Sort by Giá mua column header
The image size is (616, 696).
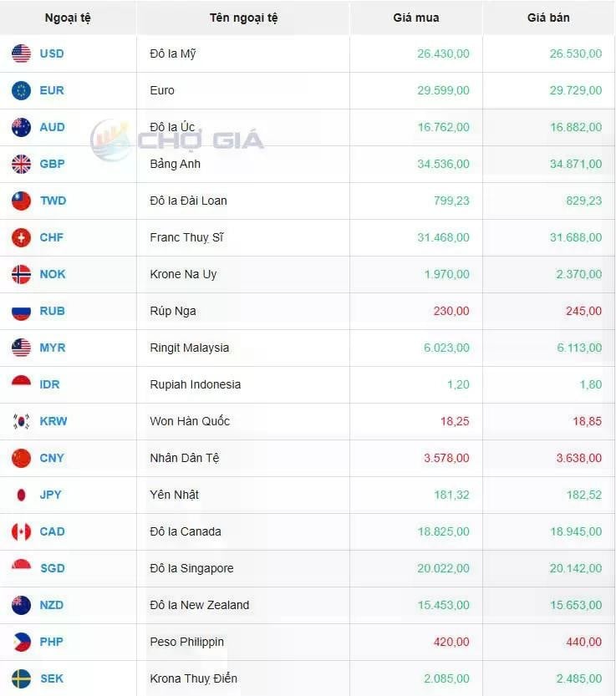pyautogui.click(x=416, y=18)
